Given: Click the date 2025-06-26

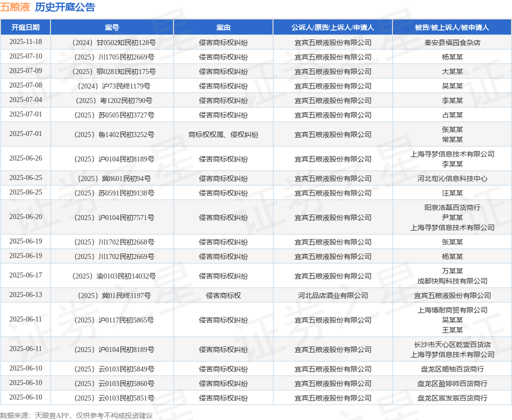Looking at the screenshot, I should [25, 158].
